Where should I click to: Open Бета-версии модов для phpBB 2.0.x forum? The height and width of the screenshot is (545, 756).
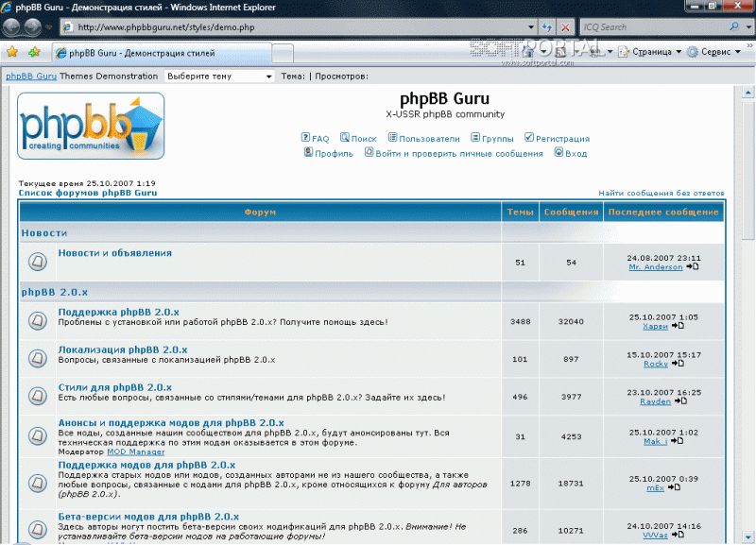(x=148, y=517)
